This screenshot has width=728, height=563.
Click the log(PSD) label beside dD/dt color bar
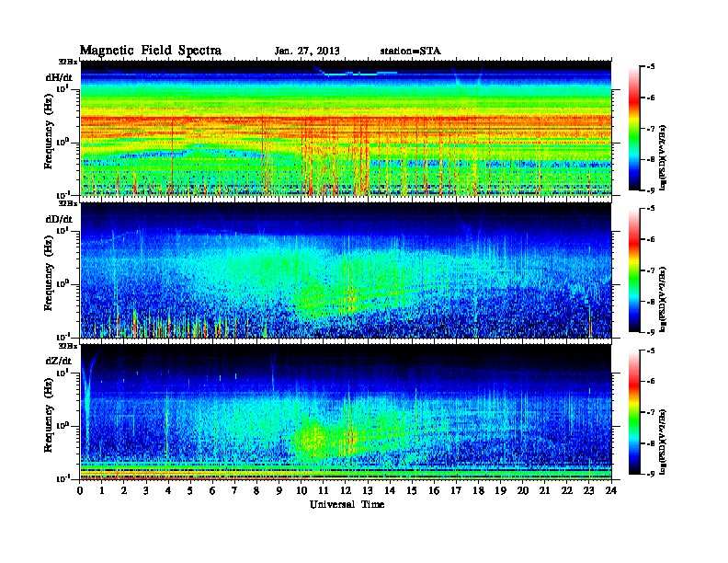coord(663,299)
